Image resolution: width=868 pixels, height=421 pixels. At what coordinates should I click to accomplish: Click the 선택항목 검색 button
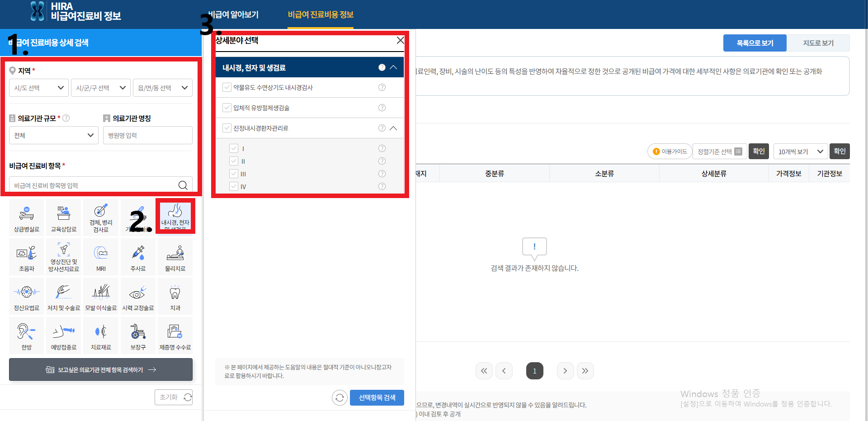click(377, 397)
